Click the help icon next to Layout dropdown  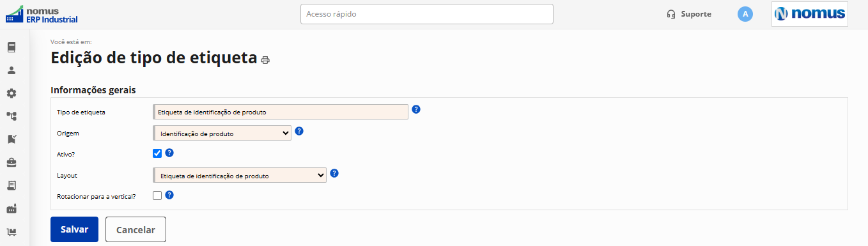click(334, 173)
